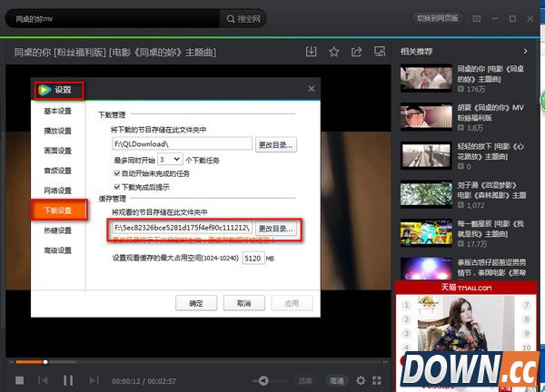This screenshot has height=392, width=545.
Task: Open the 基本设置 tab
Action: click(58, 111)
